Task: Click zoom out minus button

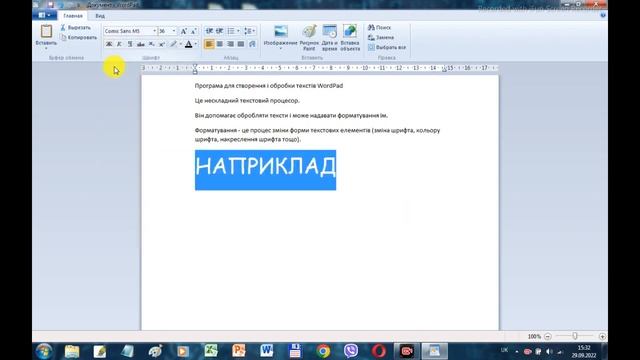Action: tap(548, 336)
